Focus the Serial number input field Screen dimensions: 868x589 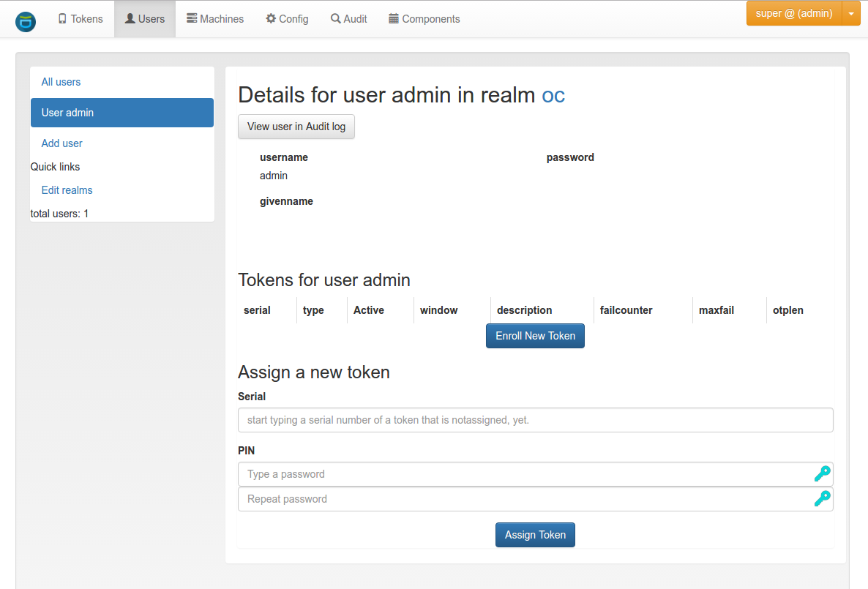(535, 420)
